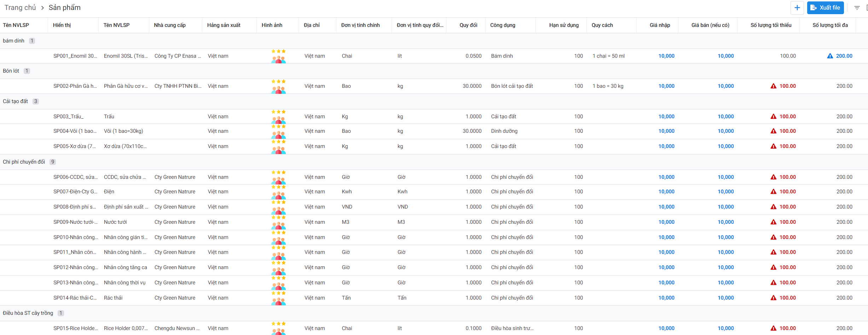Open the filter icon next to Xuất file
Screen dimensions: 868x335
coord(857,8)
